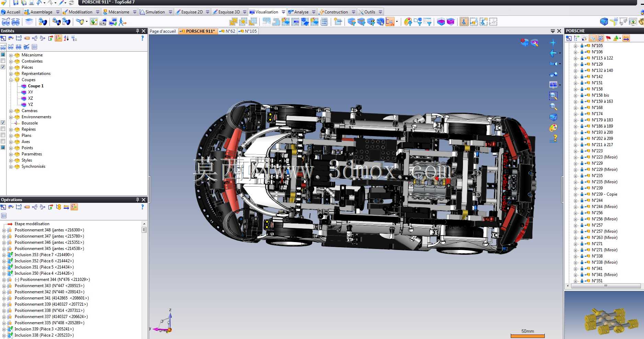644x339 pixels.
Task: Click the purple section plane box icon
Action: [x=451, y=22]
